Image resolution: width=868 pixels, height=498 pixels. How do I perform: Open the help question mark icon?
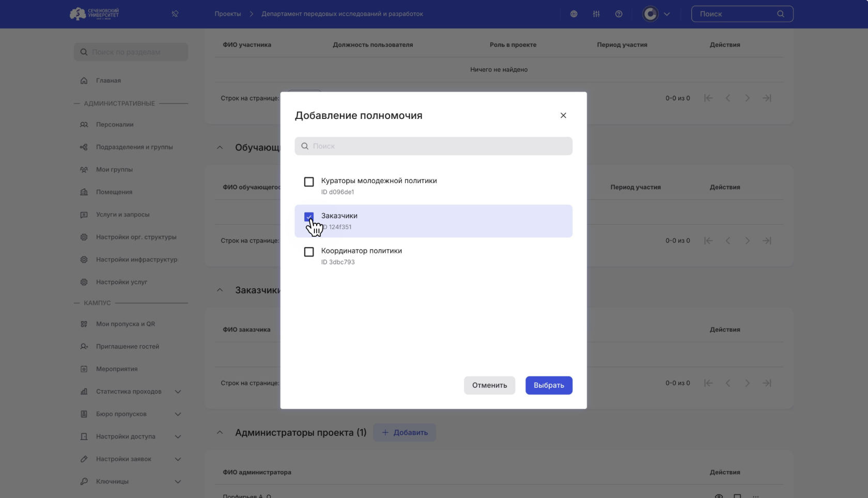pyautogui.click(x=618, y=14)
